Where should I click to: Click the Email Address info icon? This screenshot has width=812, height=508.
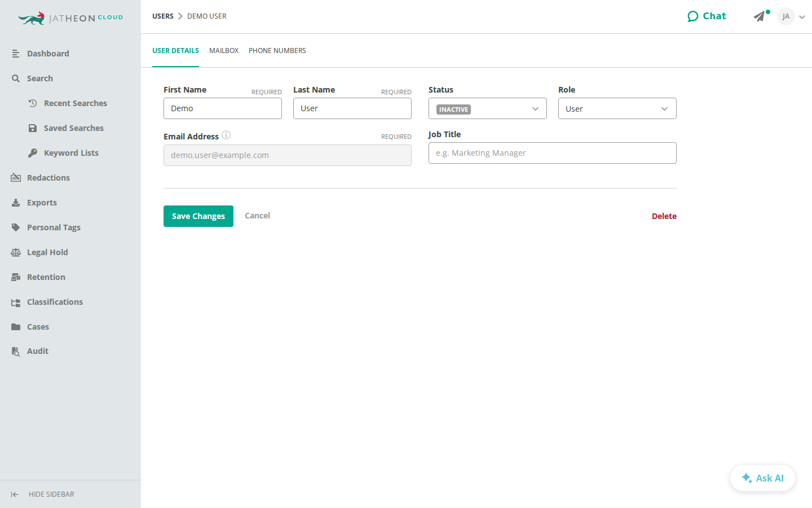pyautogui.click(x=226, y=135)
